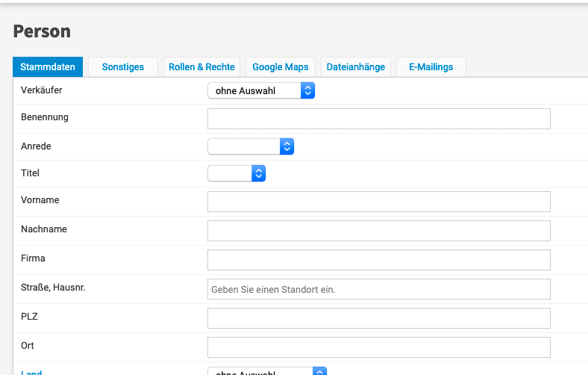Switch to the E-Mailings tab
This screenshot has width=588, height=375.
point(431,67)
